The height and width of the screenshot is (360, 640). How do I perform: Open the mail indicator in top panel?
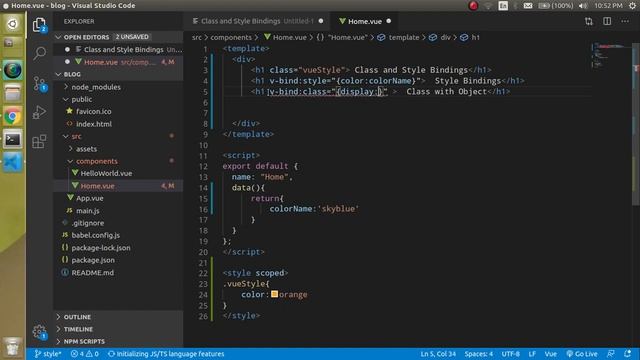(528, 6)
